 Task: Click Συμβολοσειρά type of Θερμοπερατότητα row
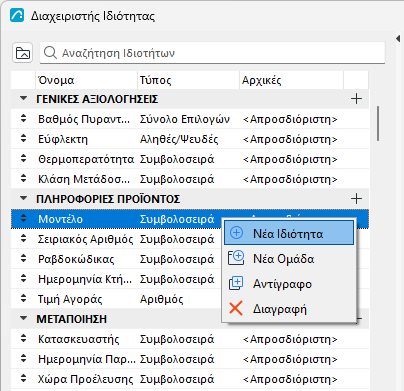pos(177,159)
